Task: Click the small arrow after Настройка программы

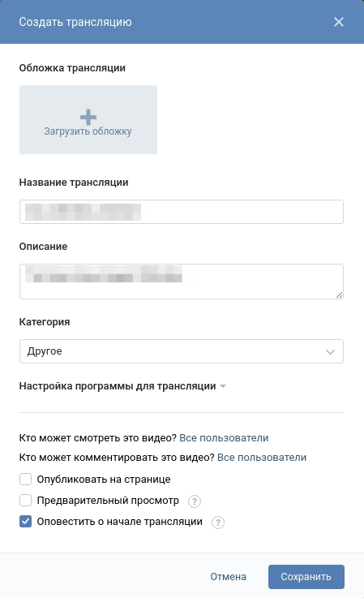Action: point(223,386)
